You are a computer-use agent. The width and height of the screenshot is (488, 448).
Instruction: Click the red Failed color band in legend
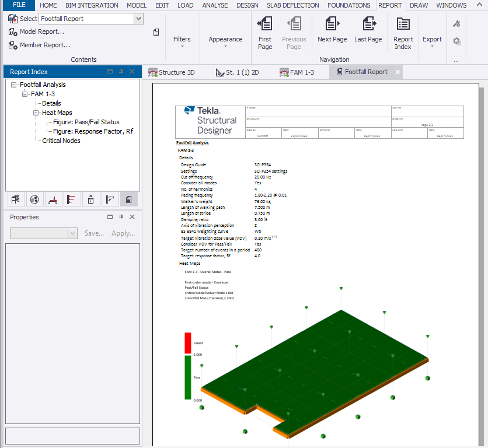point(188,343)
